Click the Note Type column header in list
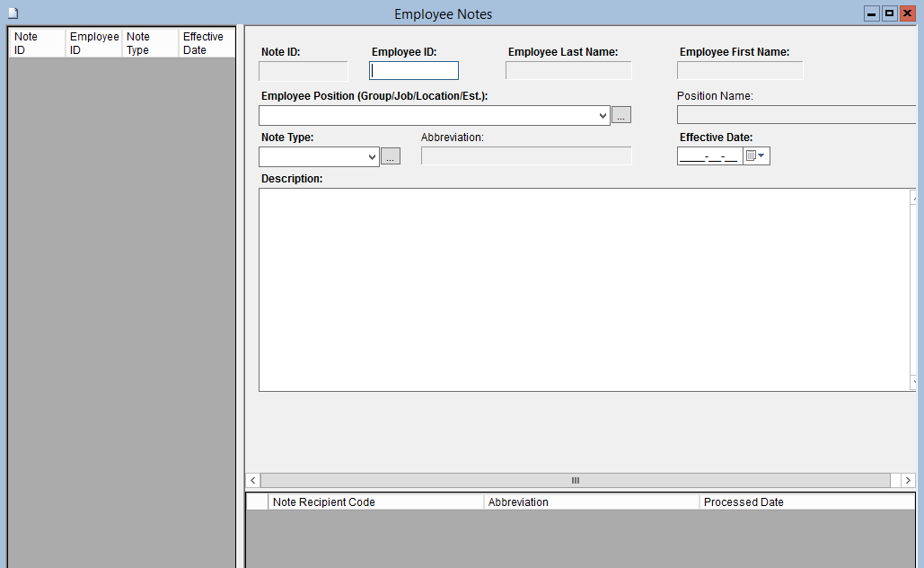Screen dimensions: 924x568 [149, 43]
